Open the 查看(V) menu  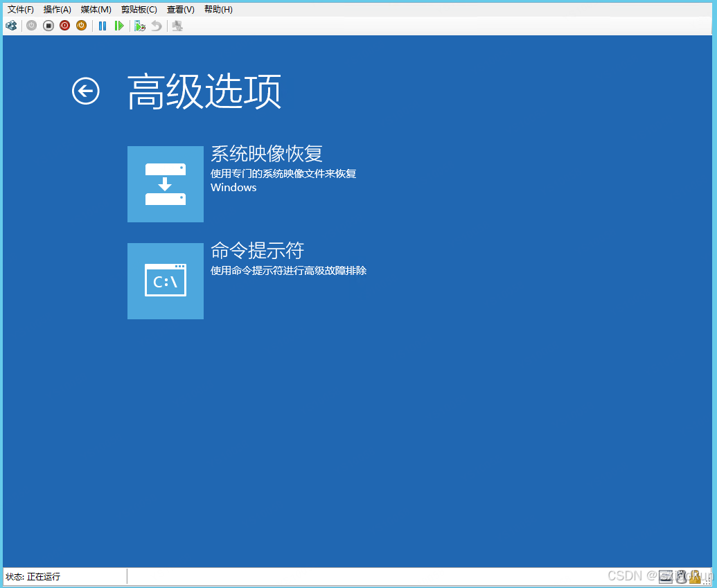pos(180,9)
